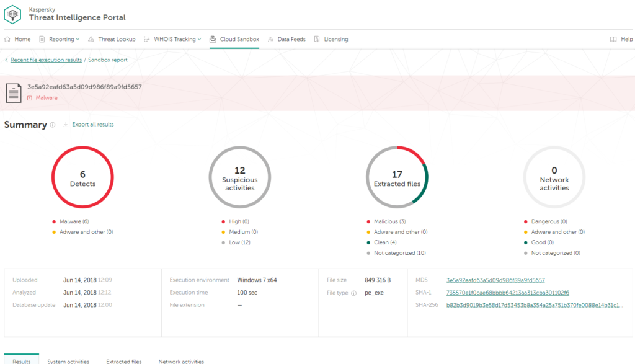Click the Data Feeds signal icon
Screen dimensions: 635x364
click(x=270, y=39)
